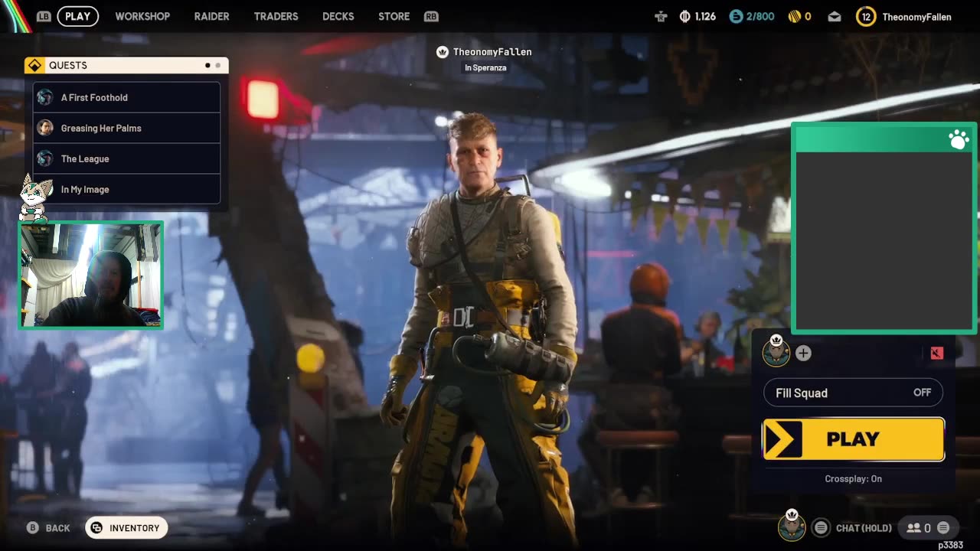Click trader portrait next to The League

tap(45, 158)
